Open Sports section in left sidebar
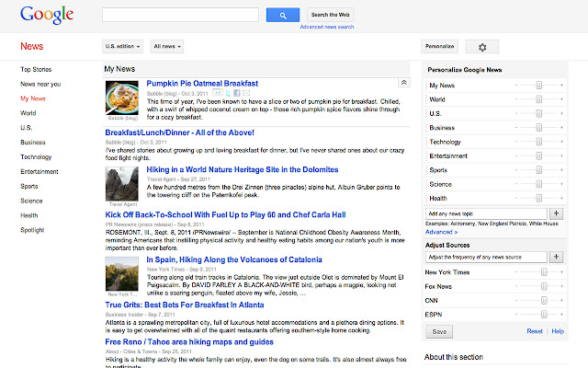Image resolution: width=588 pixels, height=368 pixels. click(x=29, y=186)
